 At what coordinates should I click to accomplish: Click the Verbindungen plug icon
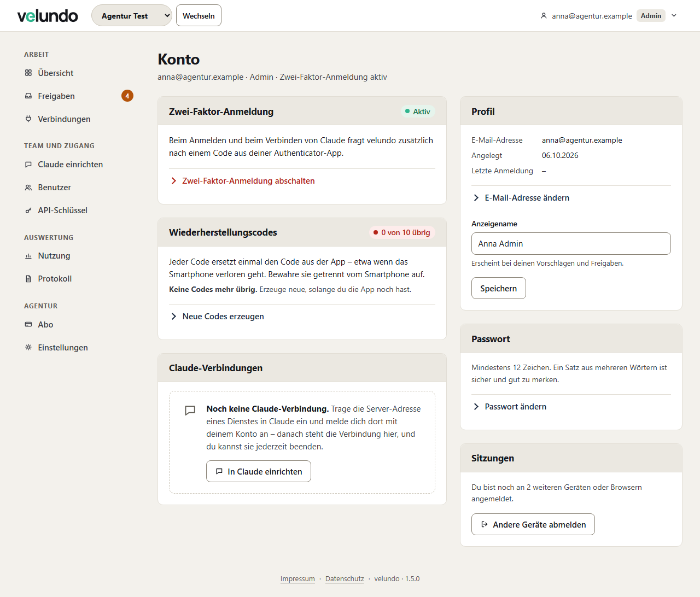tap(28, 119)
